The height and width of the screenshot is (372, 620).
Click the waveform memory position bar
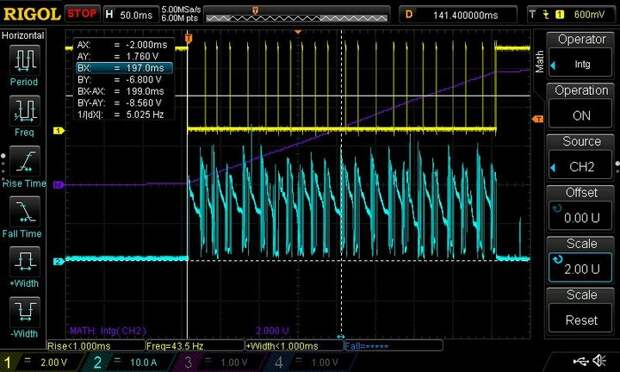pos(297,15)
